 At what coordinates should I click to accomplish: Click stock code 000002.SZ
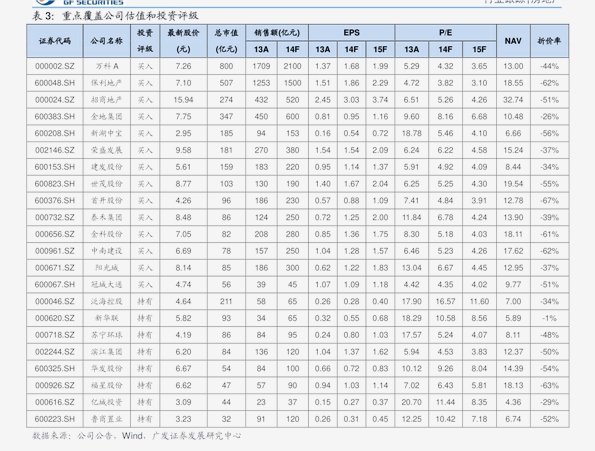(x=55, y=66)
